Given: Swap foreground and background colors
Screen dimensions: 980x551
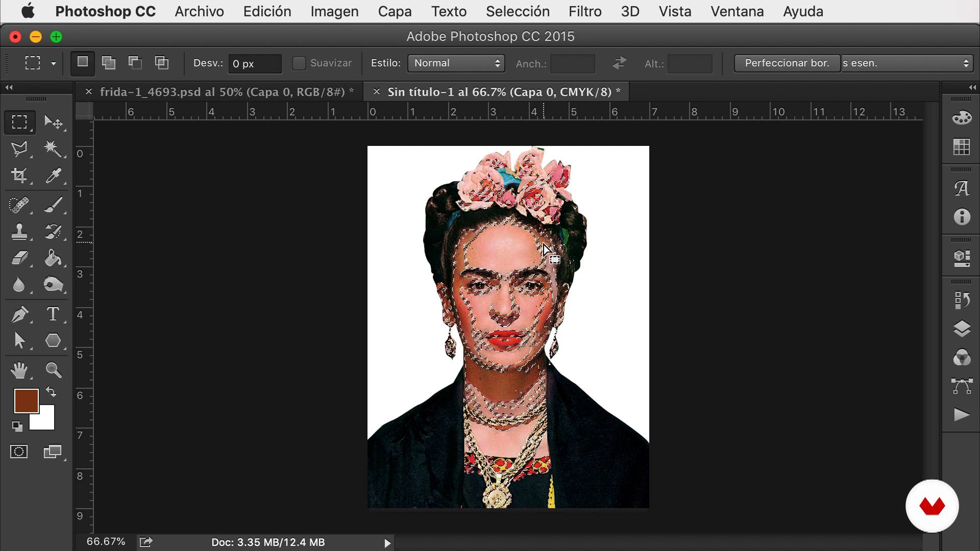Looking at the screenshot, I should coord(51,392).
